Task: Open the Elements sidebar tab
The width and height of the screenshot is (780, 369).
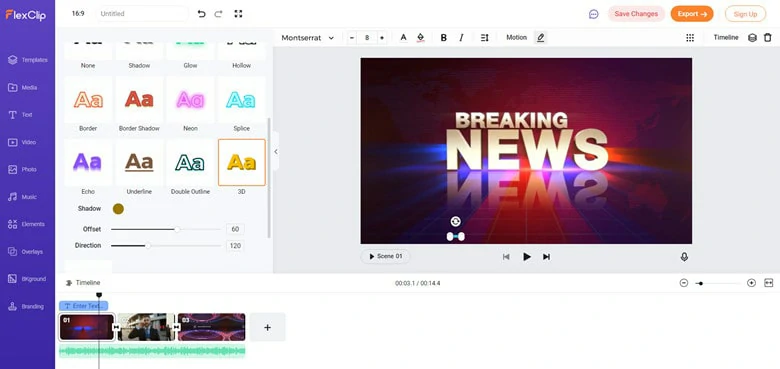Action: [27, 224]
